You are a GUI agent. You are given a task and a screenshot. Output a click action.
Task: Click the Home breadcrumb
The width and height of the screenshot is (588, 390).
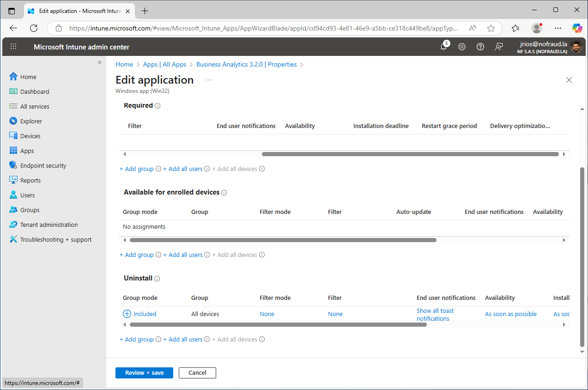click(124, 64)
